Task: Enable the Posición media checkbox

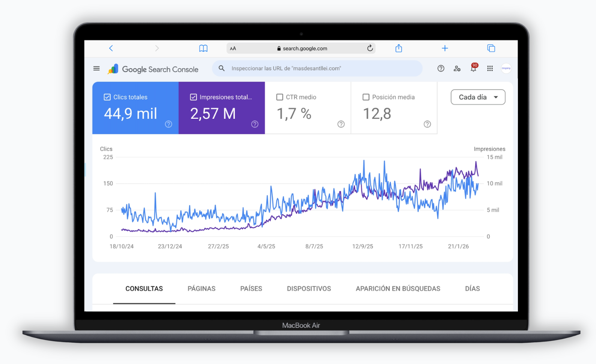Action: 366,97
